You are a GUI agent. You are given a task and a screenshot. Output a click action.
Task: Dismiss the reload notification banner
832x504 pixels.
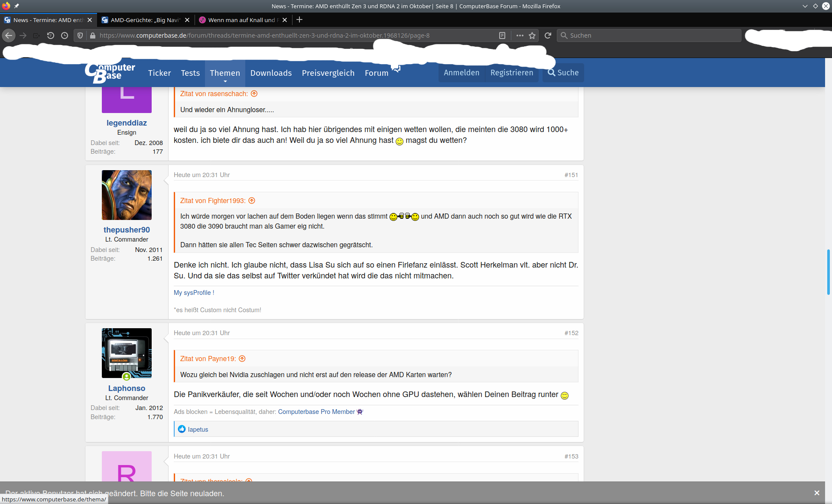click(x=817, y=493)
